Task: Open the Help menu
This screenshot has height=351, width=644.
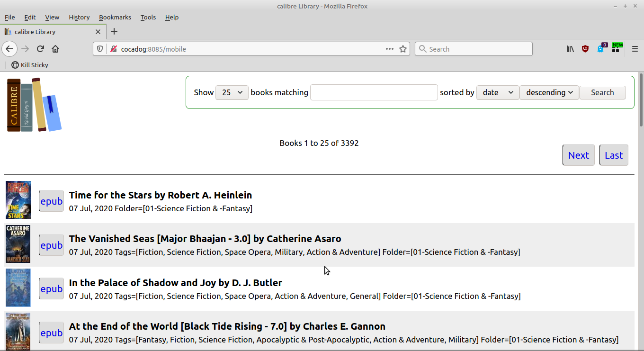Action: [x=172, y=17]
